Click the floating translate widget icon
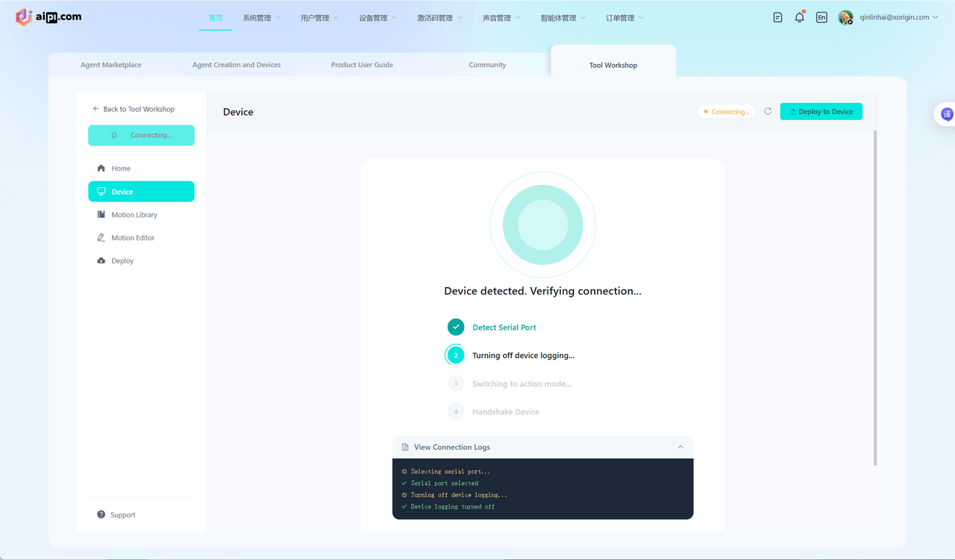The height and width of the screenshot is (560, 955). coord(947,114)
